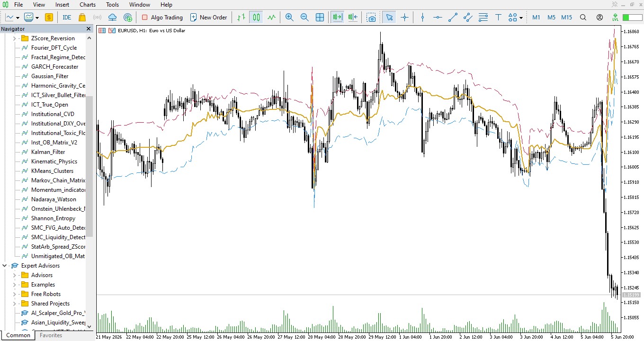Screen dimensions: 644x341
Task: Expand the ZScore_Reversion folder
Action: (x=14, y=38)
